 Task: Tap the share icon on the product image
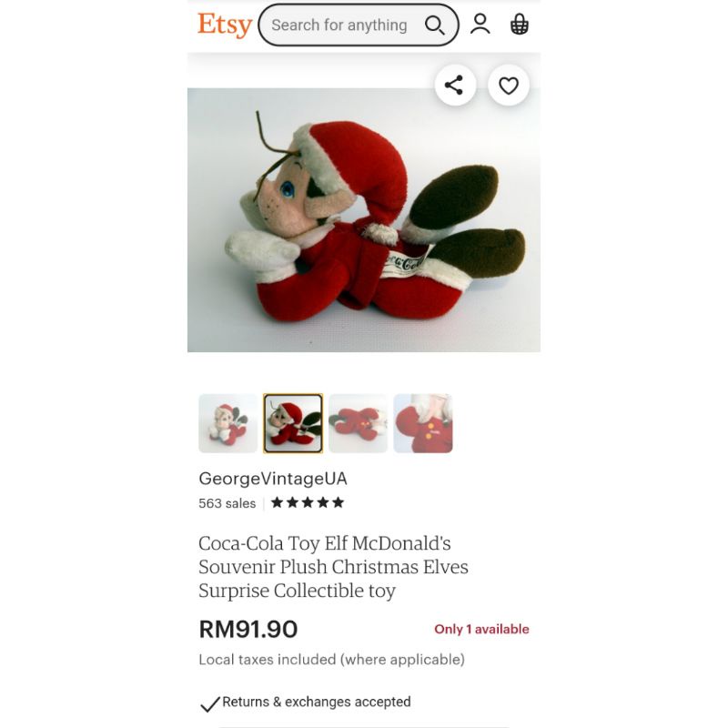(455, 86)
